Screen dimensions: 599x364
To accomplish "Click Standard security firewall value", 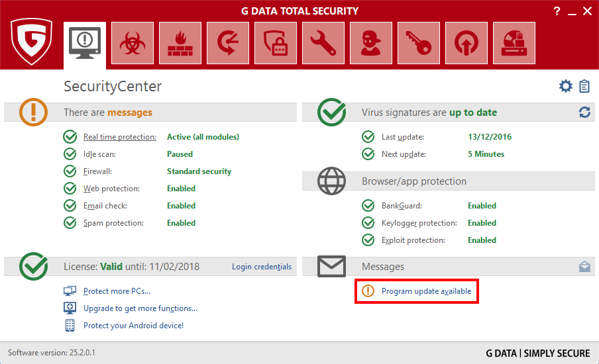I will 199,171.
